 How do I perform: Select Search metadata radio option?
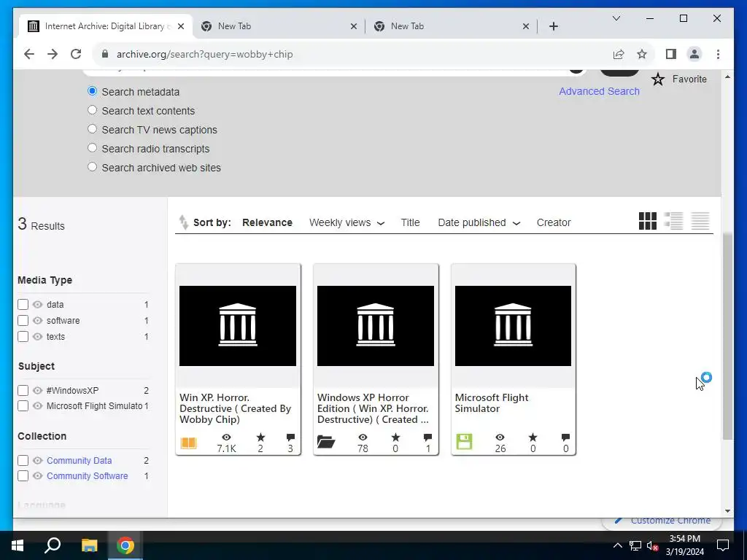pos(92,91)
